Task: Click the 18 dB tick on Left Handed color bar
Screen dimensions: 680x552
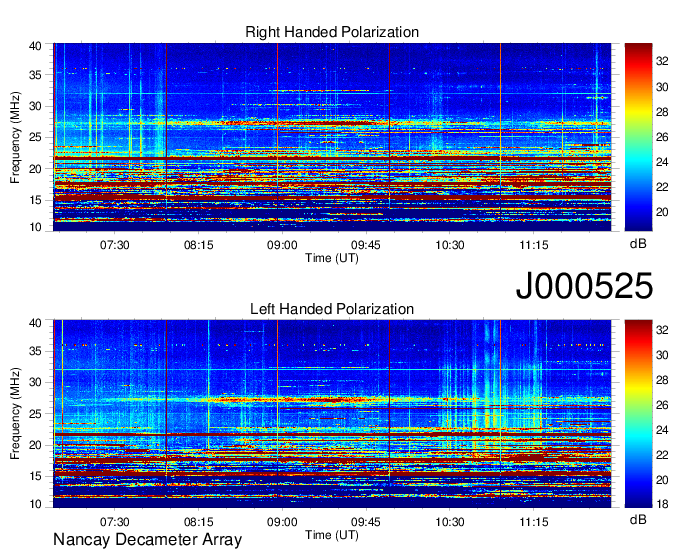Action: point(662,504)
